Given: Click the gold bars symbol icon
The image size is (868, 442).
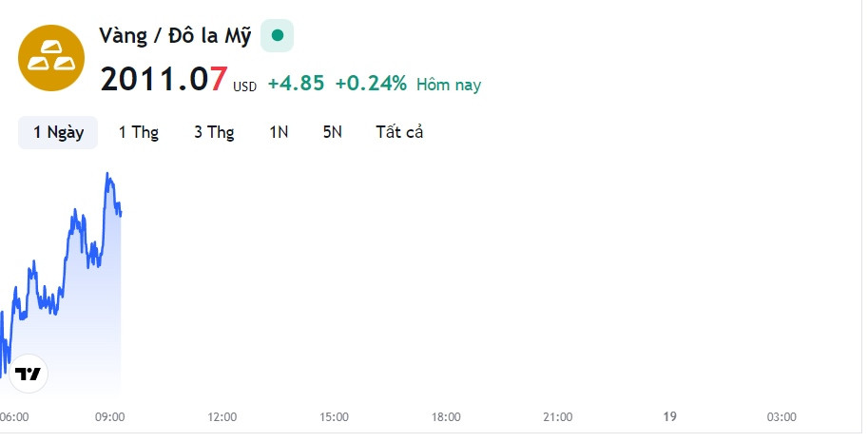Looking at the screenshot, I should click(51, 58).
